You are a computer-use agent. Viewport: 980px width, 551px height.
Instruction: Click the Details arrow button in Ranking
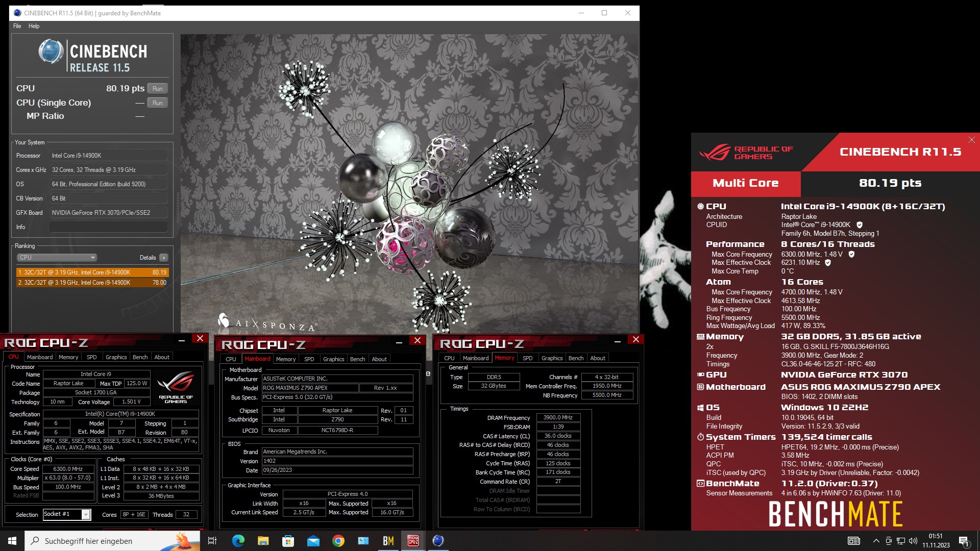click(x=164, y=258)
